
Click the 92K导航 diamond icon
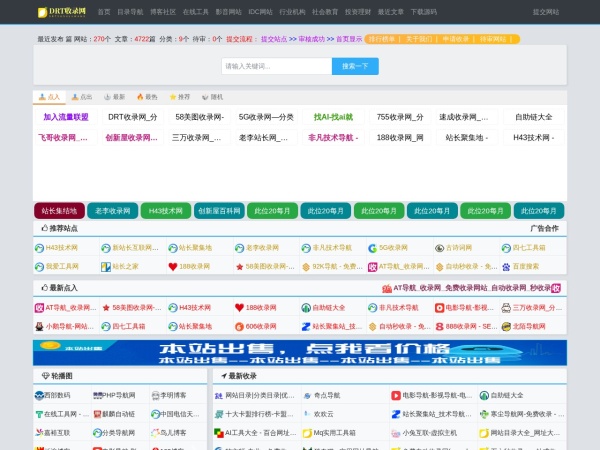point(306,267)
